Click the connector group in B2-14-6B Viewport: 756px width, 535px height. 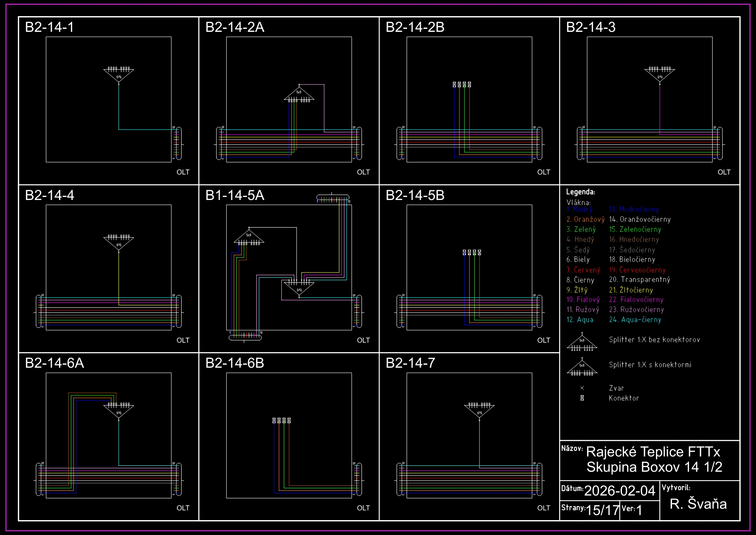tap(282, 420)
